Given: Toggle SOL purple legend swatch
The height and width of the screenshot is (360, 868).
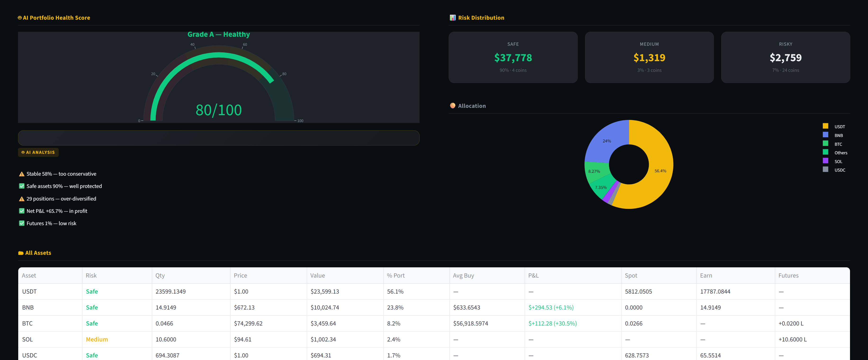Looking at the screenshot, I should 825,161.
